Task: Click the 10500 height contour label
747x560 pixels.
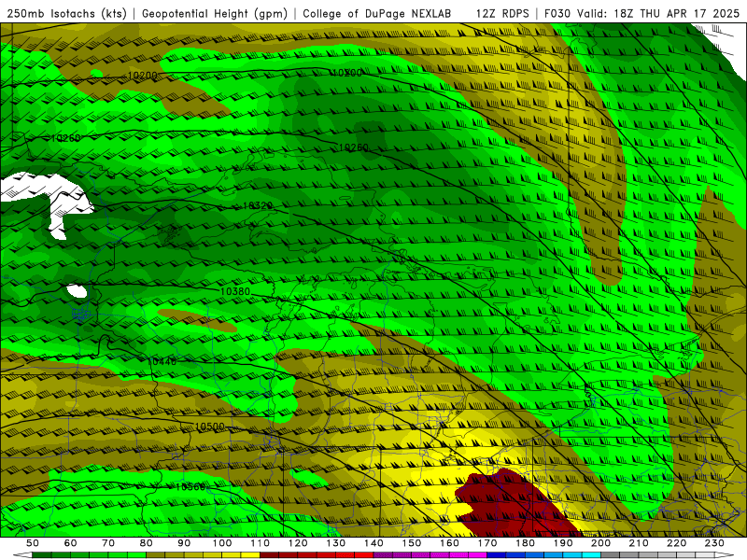Action: click(209, 427)
